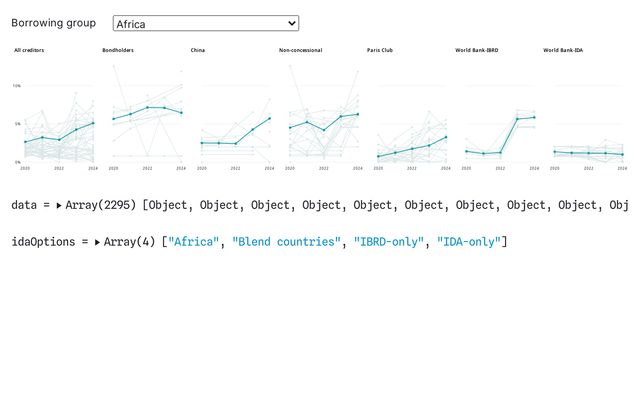
Task: Click the Bondholders chart title
Action: [118, 50]
